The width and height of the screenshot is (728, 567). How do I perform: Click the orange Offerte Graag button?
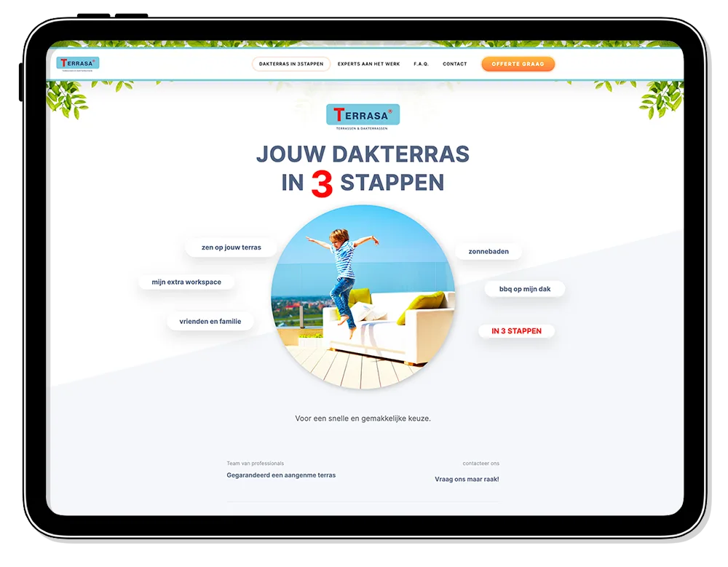(x=518, y=64)
